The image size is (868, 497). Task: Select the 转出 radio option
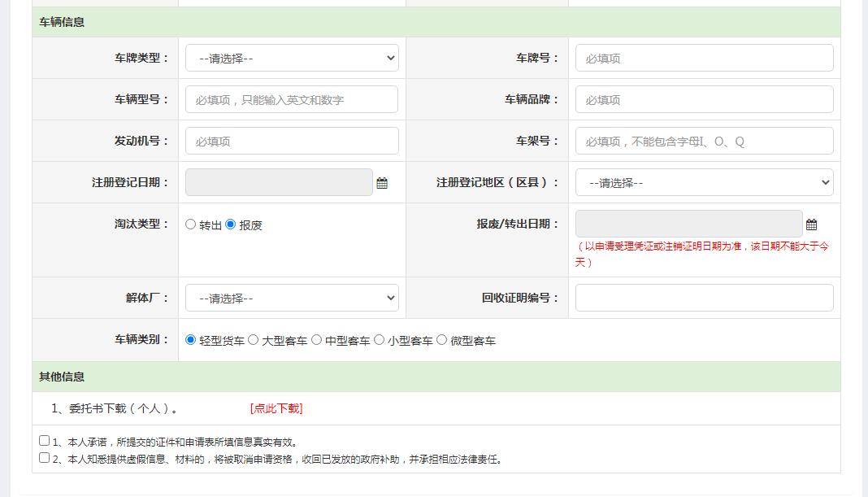click(x=190, y=224)
